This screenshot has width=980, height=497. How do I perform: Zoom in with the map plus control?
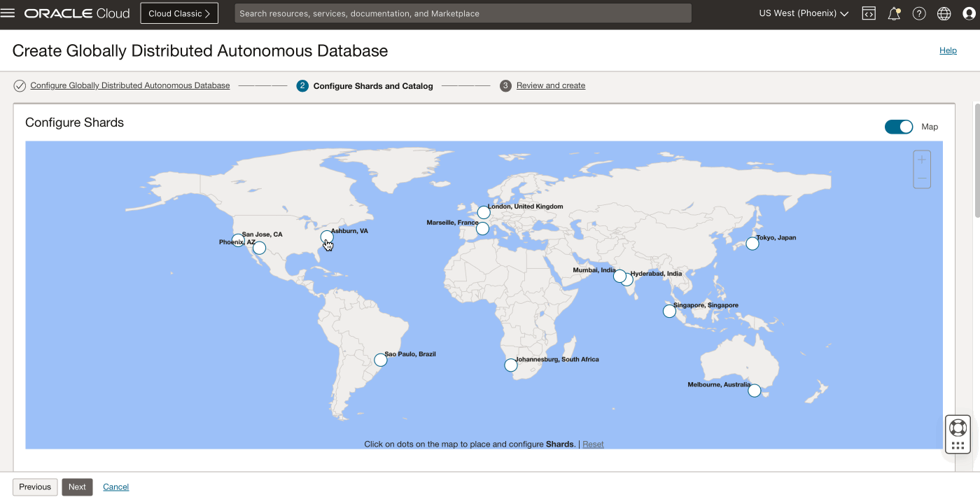[x=921, y=159]
